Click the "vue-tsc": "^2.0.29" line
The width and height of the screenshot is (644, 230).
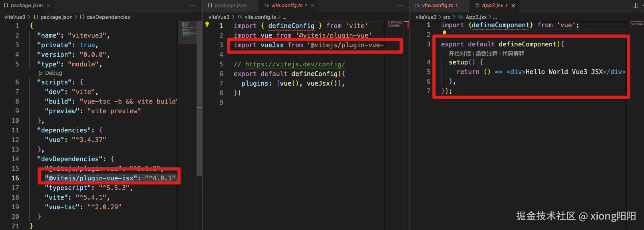click(x=83, y=207)
